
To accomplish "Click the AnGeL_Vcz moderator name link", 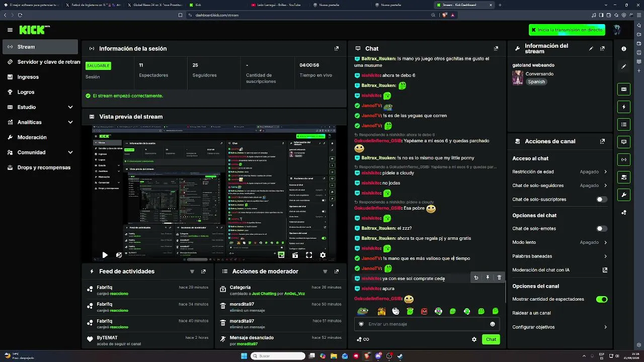I will (294, 294).
